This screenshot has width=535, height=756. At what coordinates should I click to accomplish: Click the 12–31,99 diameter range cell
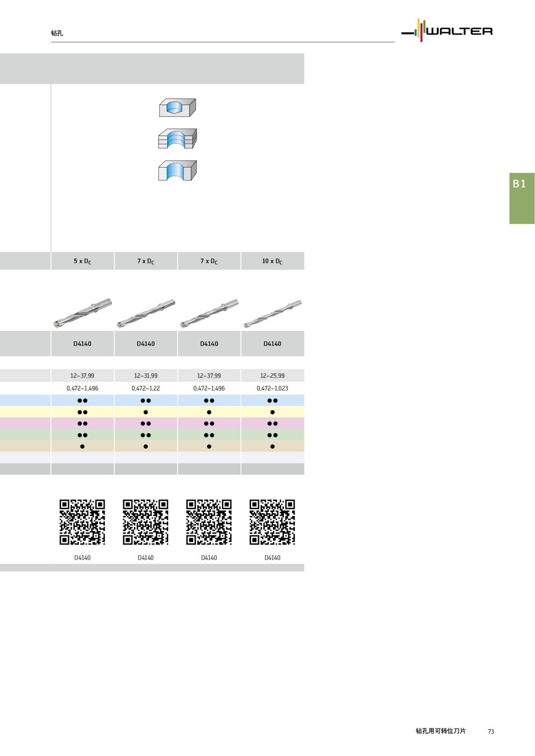point(146,376)
